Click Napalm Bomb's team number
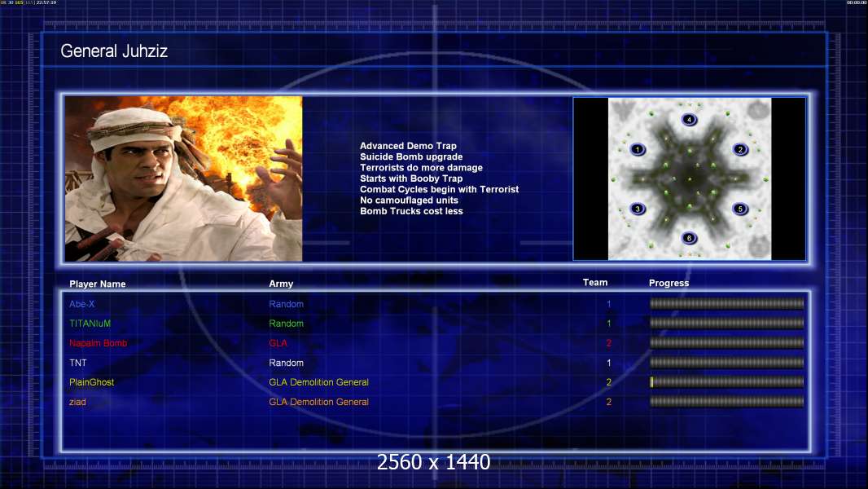The height and width of the screenshot is (489, 868). pos(608,343)
